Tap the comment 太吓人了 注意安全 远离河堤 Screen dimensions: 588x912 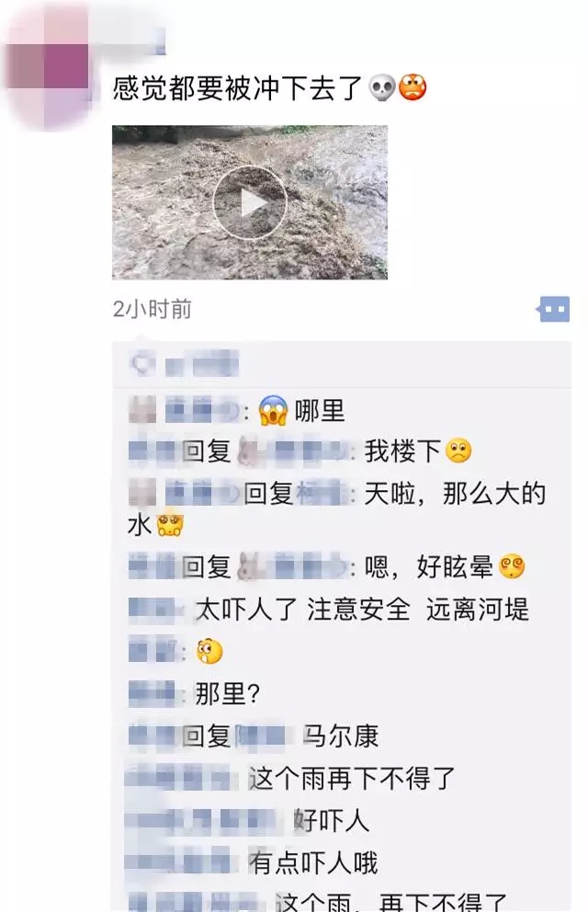pos(362,610)
